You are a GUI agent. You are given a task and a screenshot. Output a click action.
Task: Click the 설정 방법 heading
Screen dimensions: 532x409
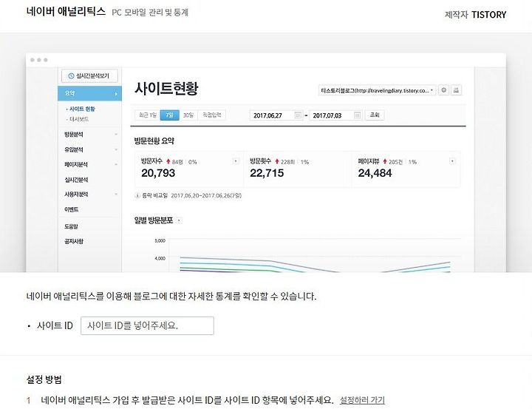pos(44,379)
